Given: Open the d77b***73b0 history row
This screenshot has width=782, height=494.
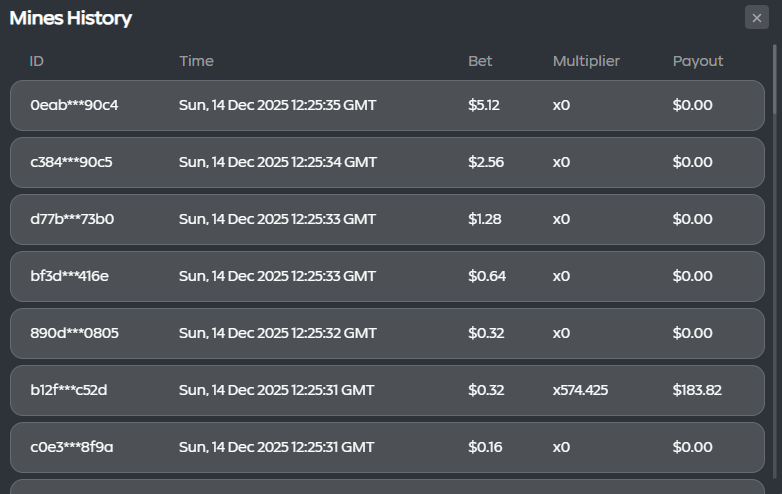Looking at the screenshot, I should (387, 219).
